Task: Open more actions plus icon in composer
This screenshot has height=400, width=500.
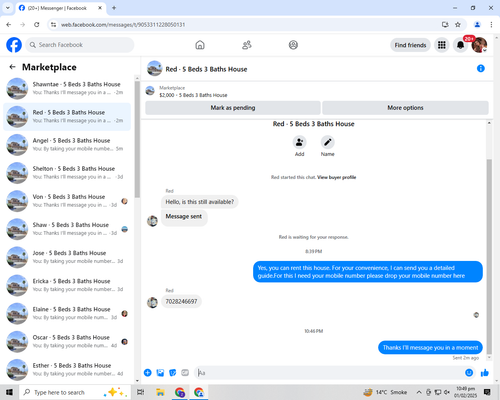Action: [x=148, y=373]
